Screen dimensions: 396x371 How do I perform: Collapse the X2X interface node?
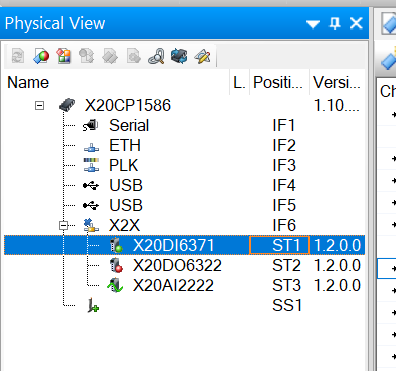(x=63, y=226)
